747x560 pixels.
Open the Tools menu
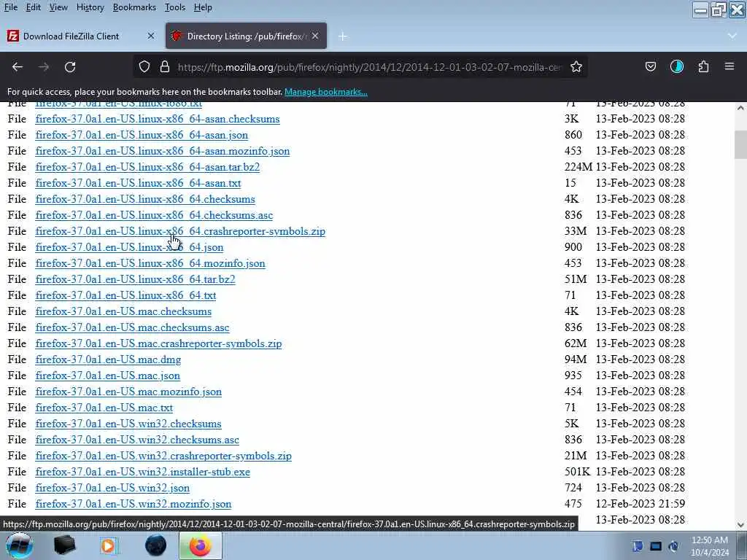click(x=175, y=7)
